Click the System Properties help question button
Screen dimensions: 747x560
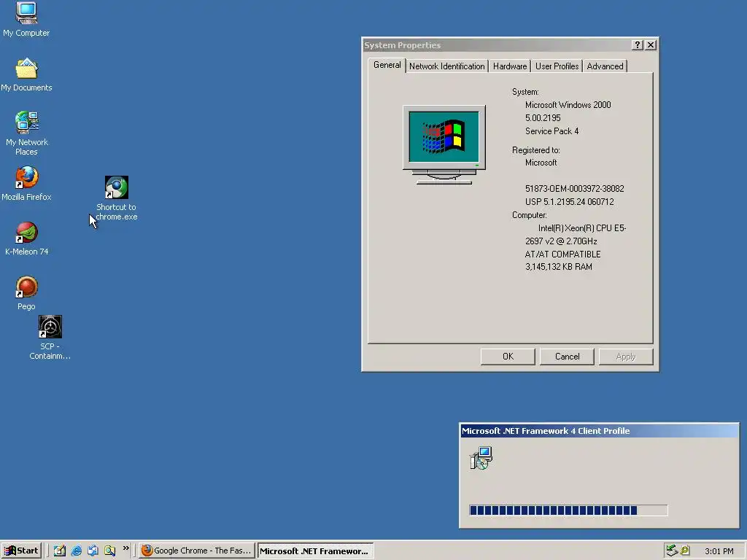click(638, 44)
